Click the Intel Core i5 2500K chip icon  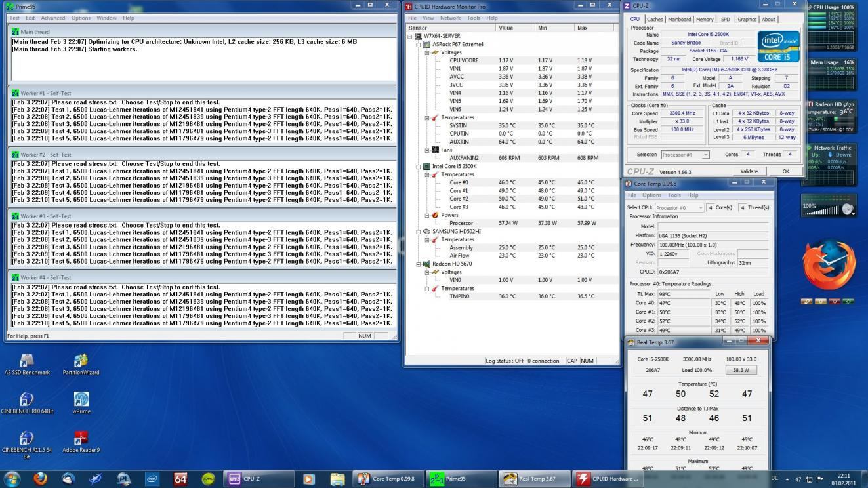tap(426, 166)
